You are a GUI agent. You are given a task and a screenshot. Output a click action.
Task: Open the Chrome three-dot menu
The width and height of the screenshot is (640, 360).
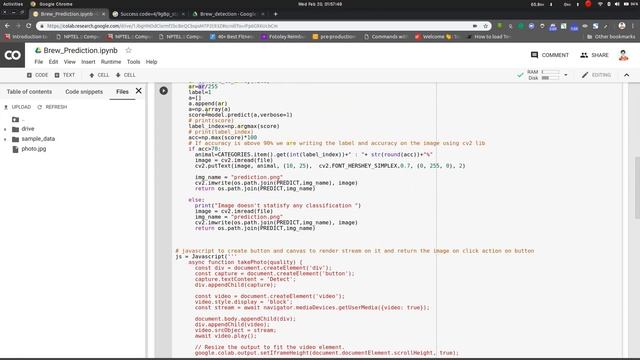click(x=633, y=26)
